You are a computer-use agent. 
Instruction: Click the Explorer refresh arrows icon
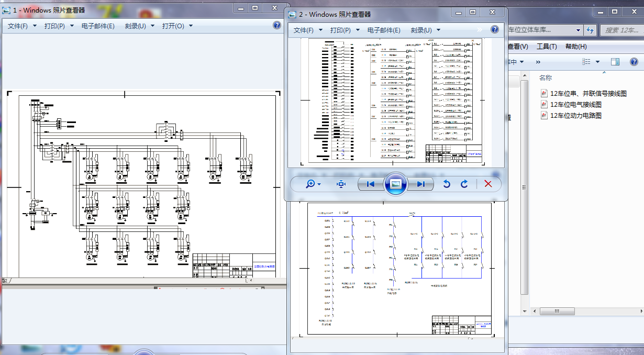click(x=591, y=30)
